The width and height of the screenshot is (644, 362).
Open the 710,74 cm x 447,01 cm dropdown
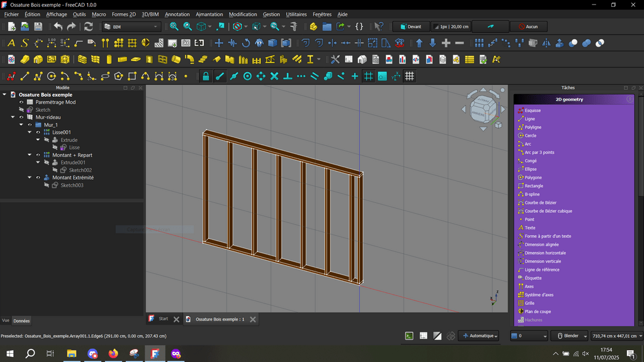click(x=617, y=336)
